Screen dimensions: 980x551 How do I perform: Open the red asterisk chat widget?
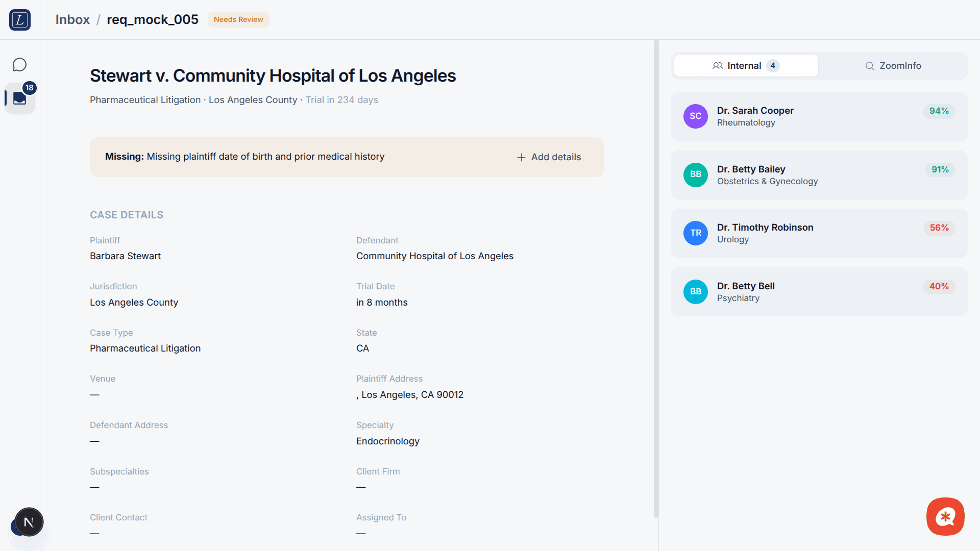[x=945, y=516]
